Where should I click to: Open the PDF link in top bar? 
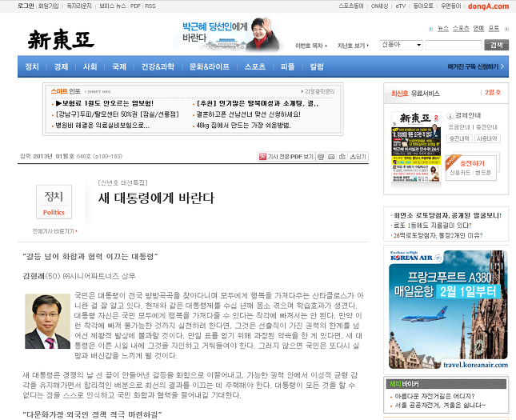click(135, 6)
